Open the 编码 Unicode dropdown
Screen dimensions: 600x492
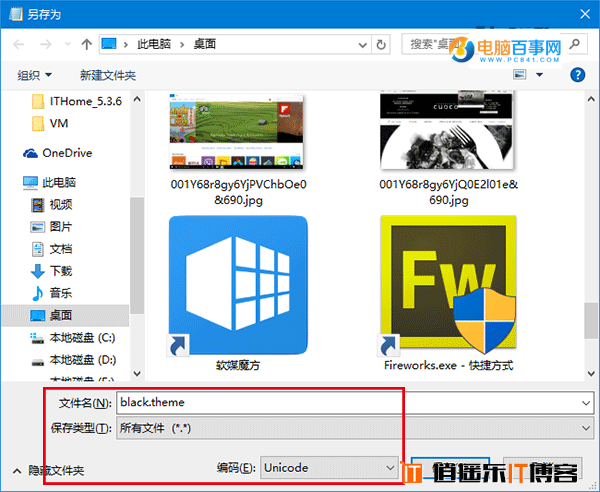point(329,468)
